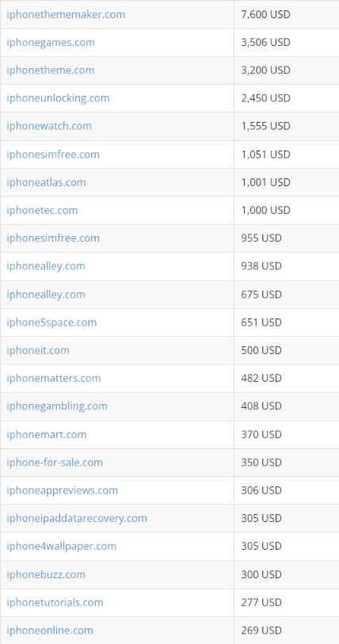The width and height of the screenshot is (339, 644).
Task: Select the iphoneunlocking.com link
Action: 58,98
